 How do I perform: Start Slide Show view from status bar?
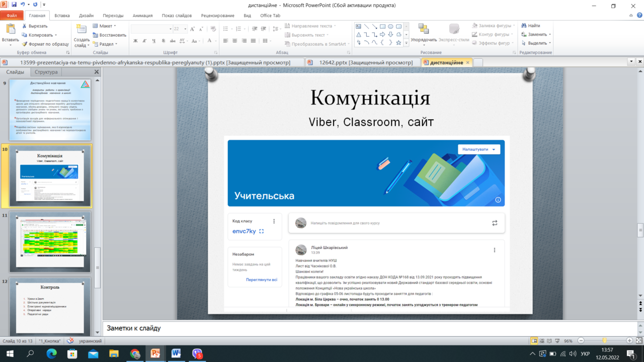[556, 341]
